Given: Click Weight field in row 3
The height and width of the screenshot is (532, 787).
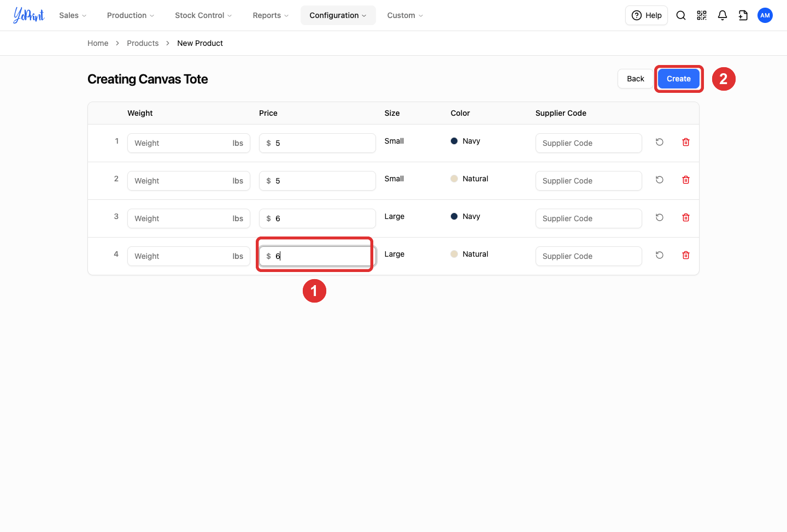Looking at the screenshot, I should click(x=189, y=218).
